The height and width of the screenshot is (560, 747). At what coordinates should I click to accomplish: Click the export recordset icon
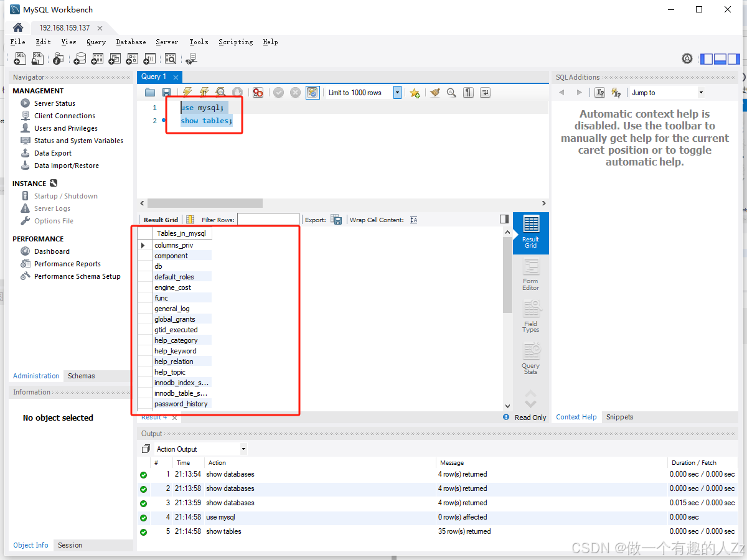pos(336,220)
